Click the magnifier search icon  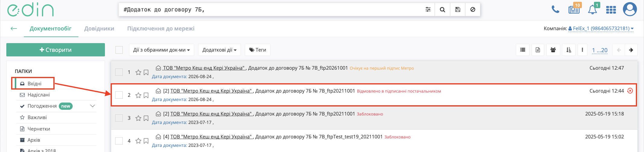[442, 10]
